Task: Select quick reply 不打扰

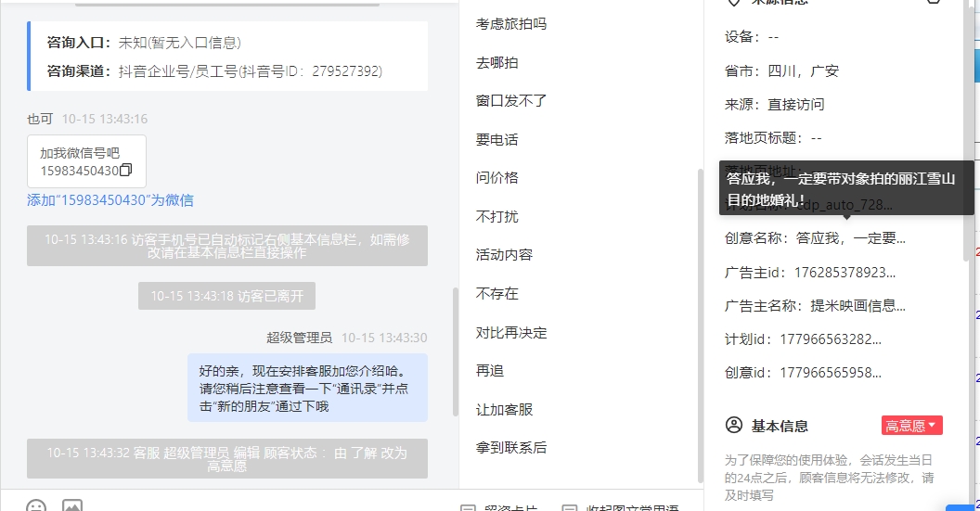Action: [x=496, y=216]
